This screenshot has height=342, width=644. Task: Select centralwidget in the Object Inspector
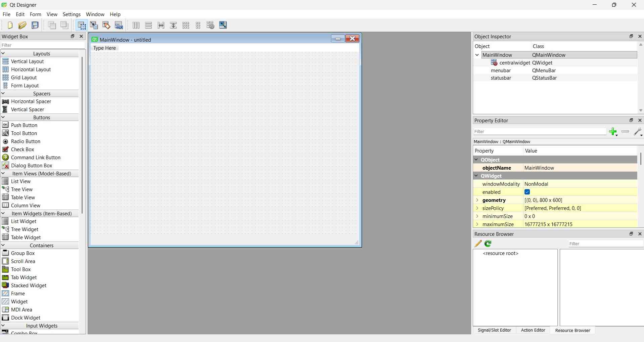coord(514,63)
